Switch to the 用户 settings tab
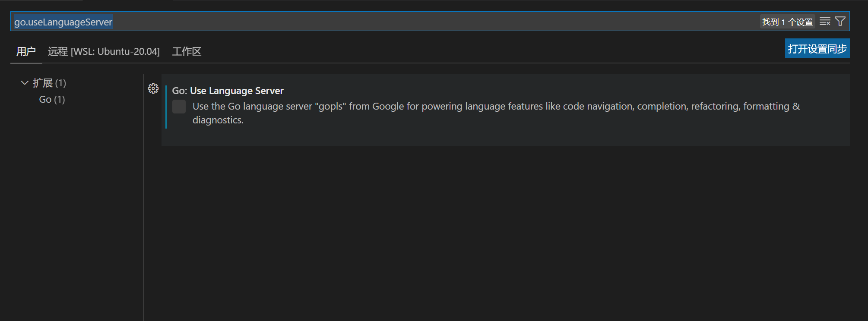This screenshot has width=868, height=321. coord(26,51)
